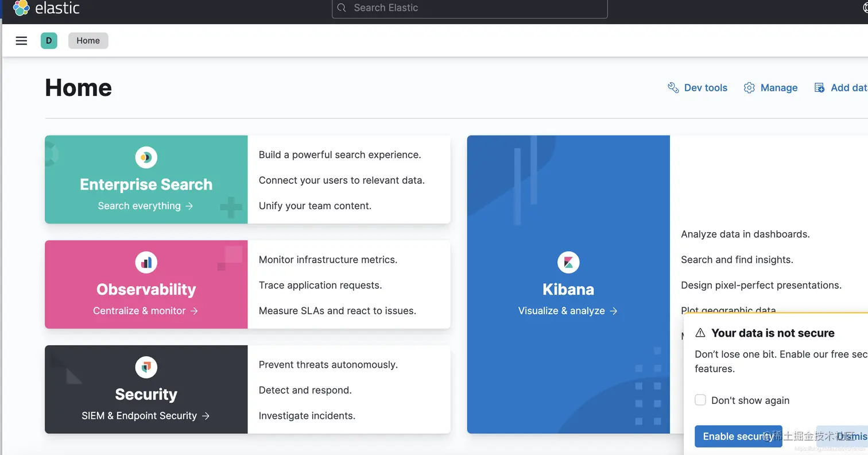Click 'Detect and respond.' text
The height and width of the screenshot is (455, 868).
(305, 390)
